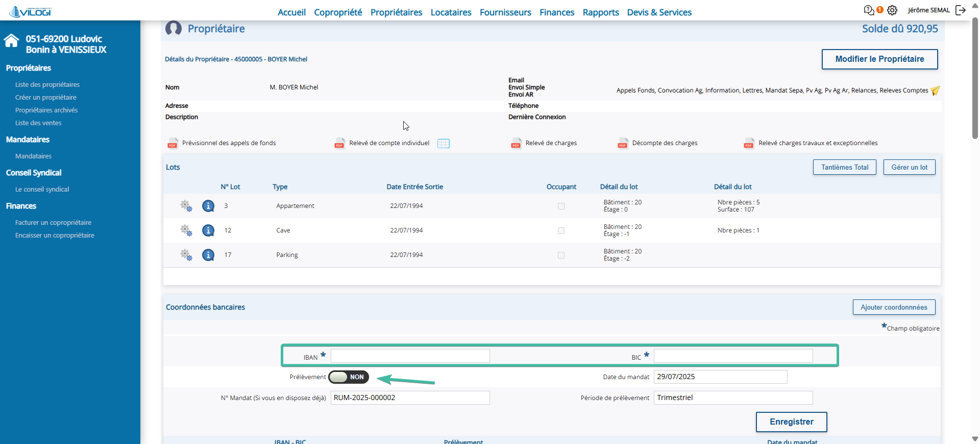Show info for lot 17 Parking
The width and height of the screenshot is (980, 444).
[208, 255]
